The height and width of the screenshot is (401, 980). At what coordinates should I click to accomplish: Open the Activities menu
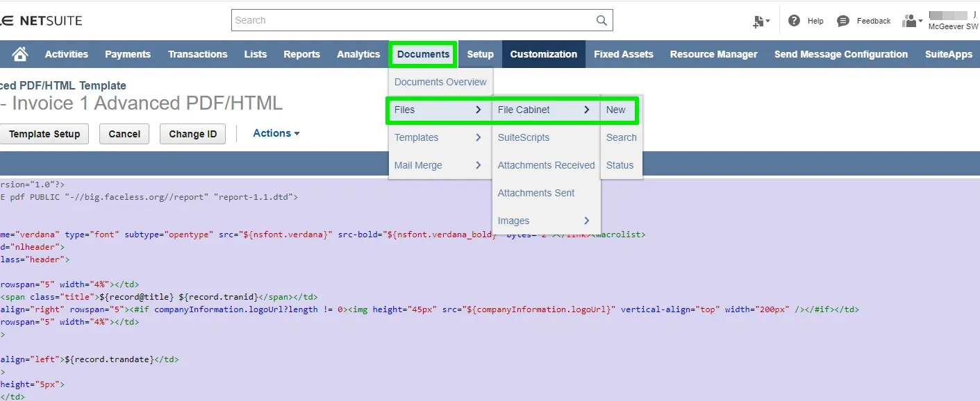coord(67,54)
